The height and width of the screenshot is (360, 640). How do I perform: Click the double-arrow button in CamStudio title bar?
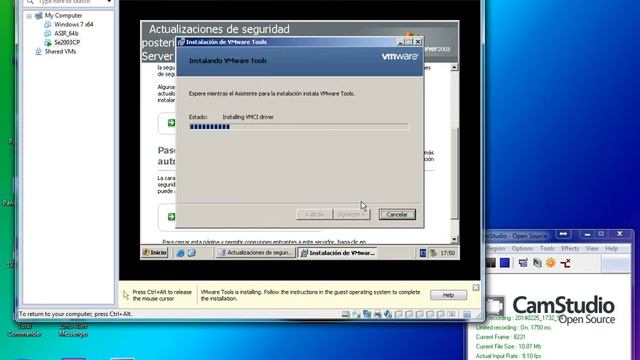click(x=564, y=234)
